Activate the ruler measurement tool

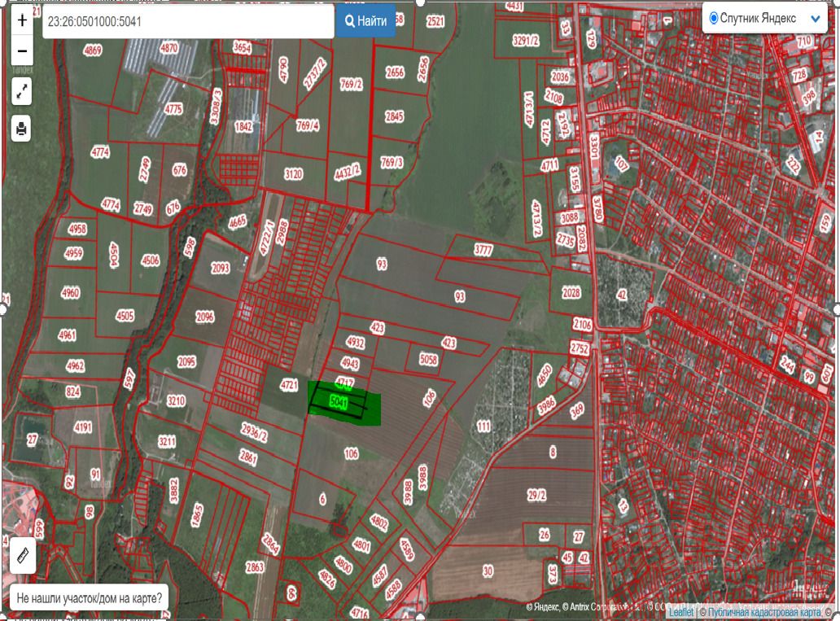point(23,555)
